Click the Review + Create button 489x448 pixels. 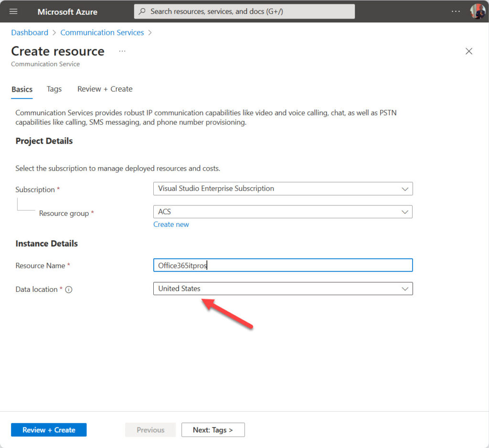(49, 430)
